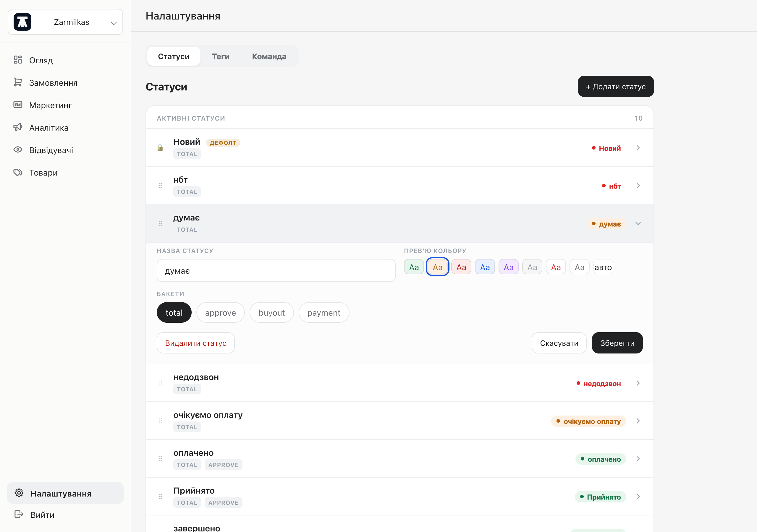Open the Маркетинг ad icon
Viewport: 757px width, 532px height.
pos(18,105)
